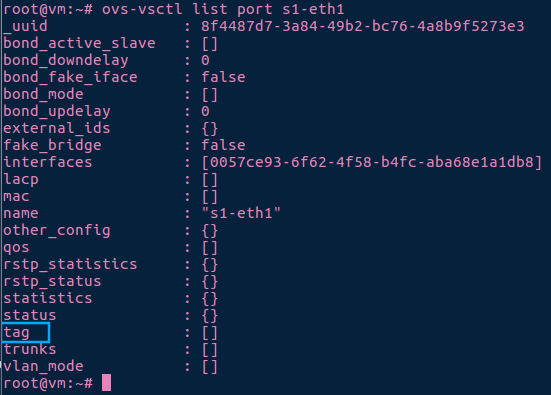Click the lacp field label
Screen dimensions: 551x395
(21, 180)
